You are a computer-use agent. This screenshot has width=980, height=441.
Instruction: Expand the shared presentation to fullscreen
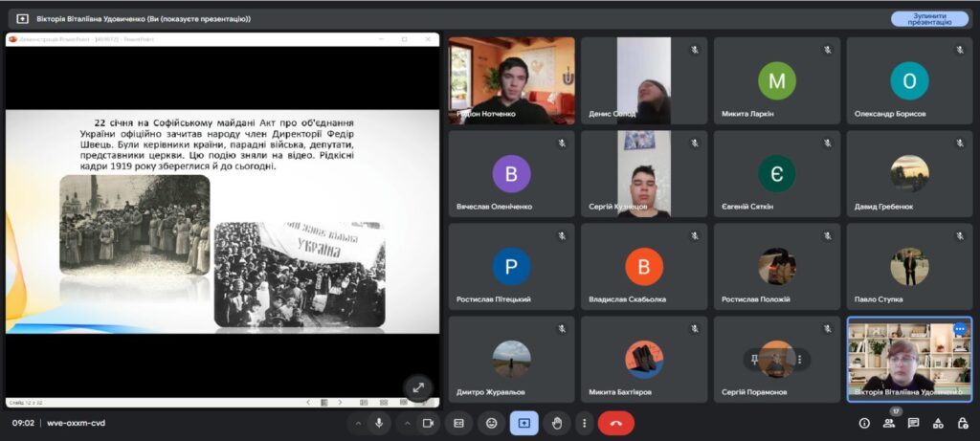click(418, 387)
